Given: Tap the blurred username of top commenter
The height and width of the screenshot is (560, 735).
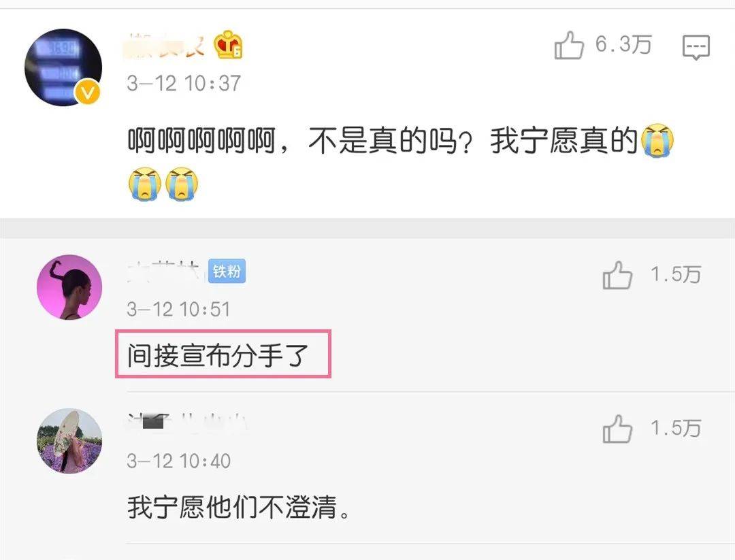Looking at the screenshot, I should point(167,46).
